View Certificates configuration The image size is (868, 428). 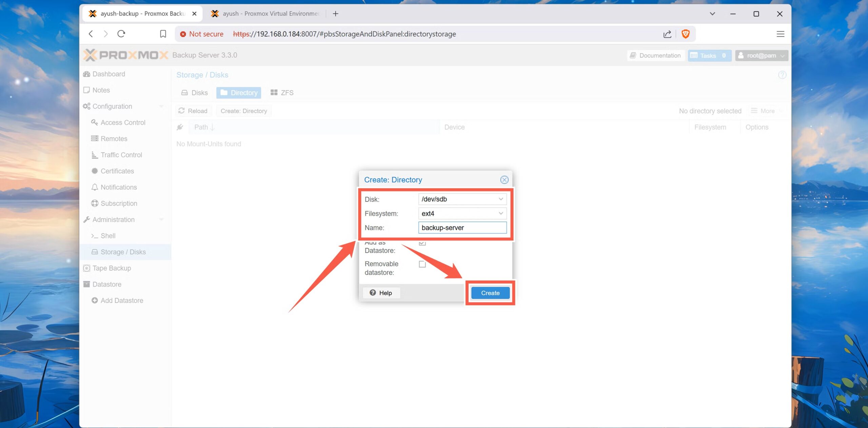click(x=117, y=171)
